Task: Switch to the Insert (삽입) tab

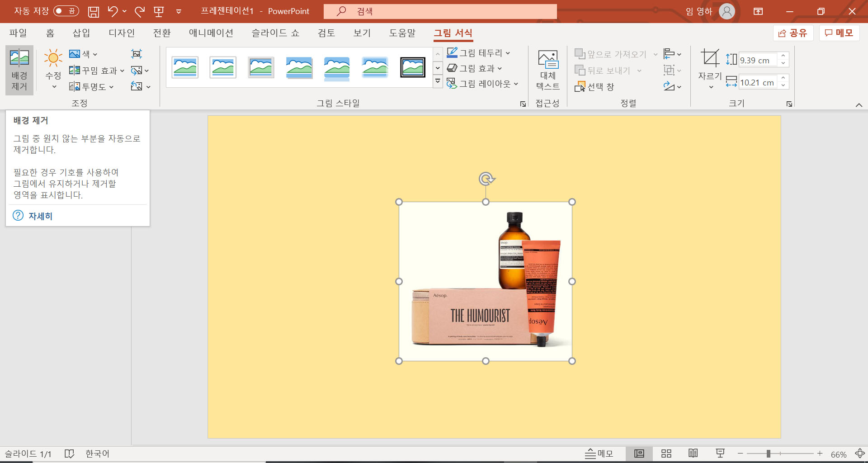Action: coord(81,33)
